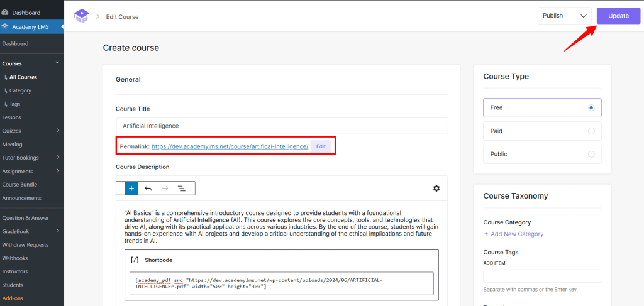This screenshot has width=644, height=306.
Task: Click the block inserter plus icon
Action: (x=131, y=188)
